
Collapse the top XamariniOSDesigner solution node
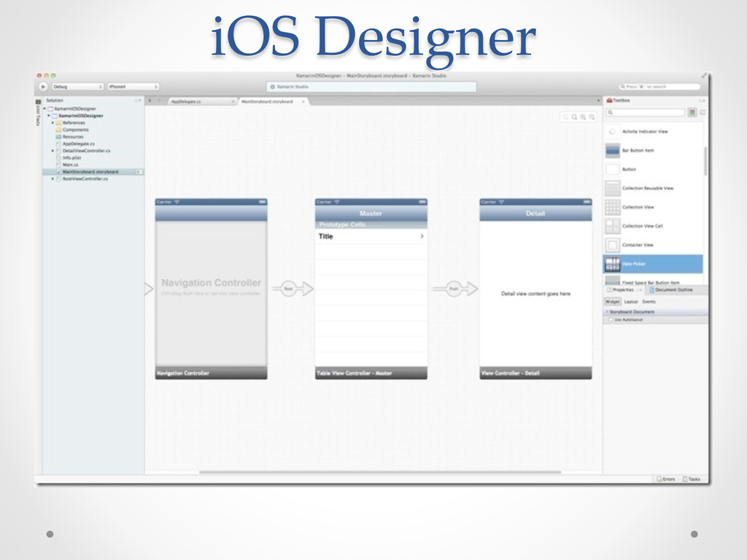click(x=44, y=109)
